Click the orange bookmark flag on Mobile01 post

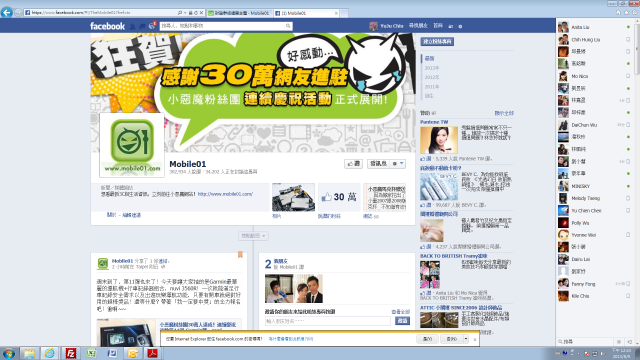pyautogui.click(x=240, y=255)
